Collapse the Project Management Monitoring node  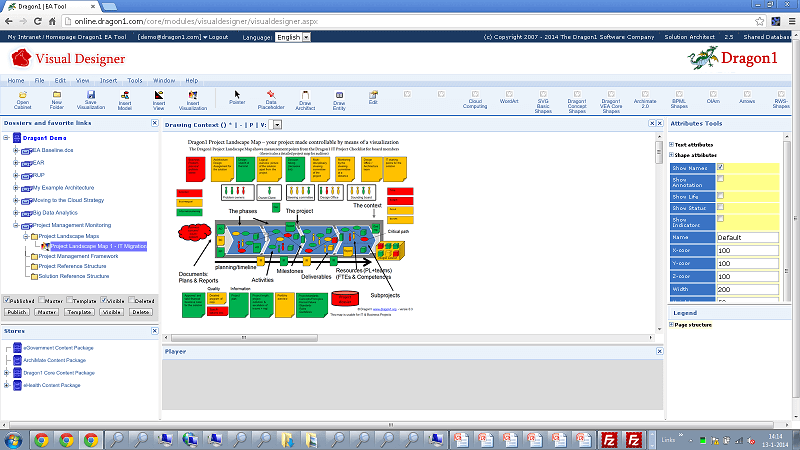[x=16, y=225]
